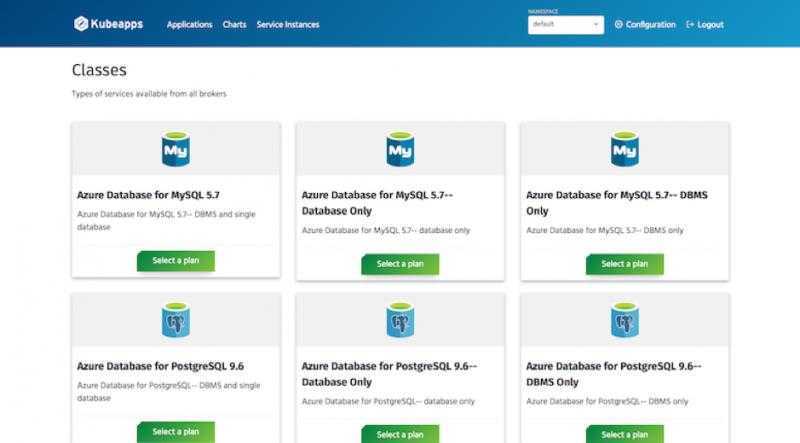Select a plan for MySQL 5.7 Database Only

click(400, 264)
